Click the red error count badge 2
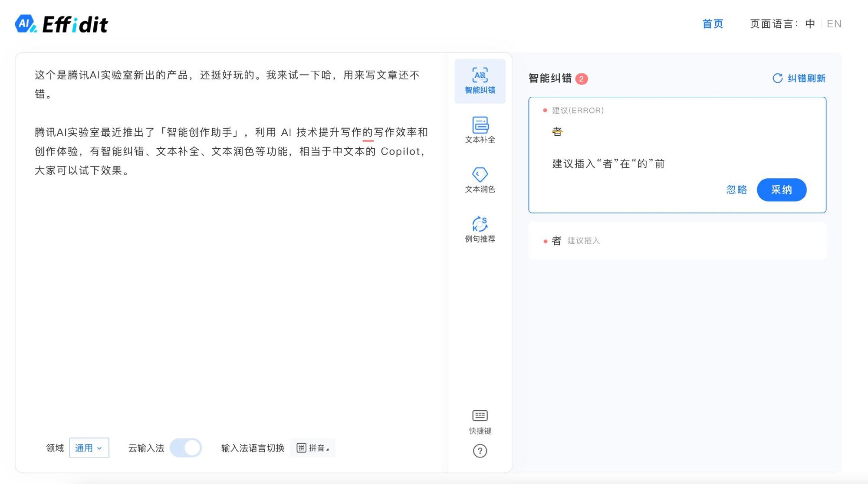Screen dimensions: 868x484 (x=581, y=79)
